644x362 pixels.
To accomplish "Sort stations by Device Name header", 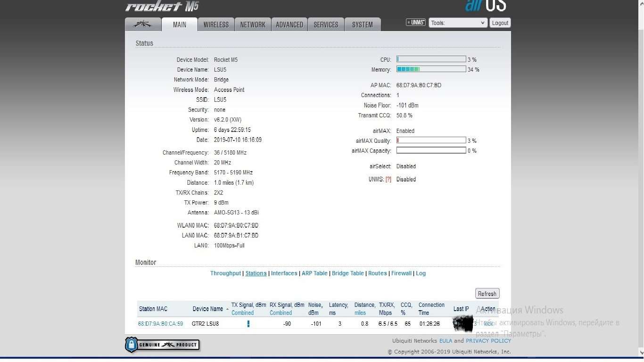I will point(208,309).
